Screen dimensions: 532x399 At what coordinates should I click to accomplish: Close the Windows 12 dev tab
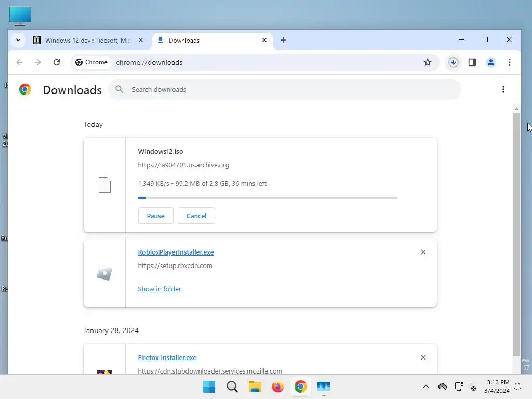141,40
